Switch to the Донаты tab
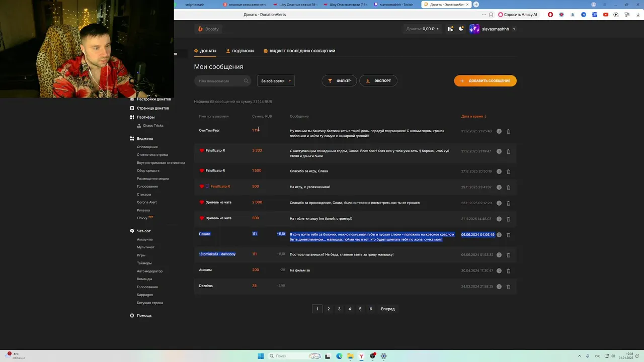Viewport: 644px width, 362px height. (x=205, y=51)
